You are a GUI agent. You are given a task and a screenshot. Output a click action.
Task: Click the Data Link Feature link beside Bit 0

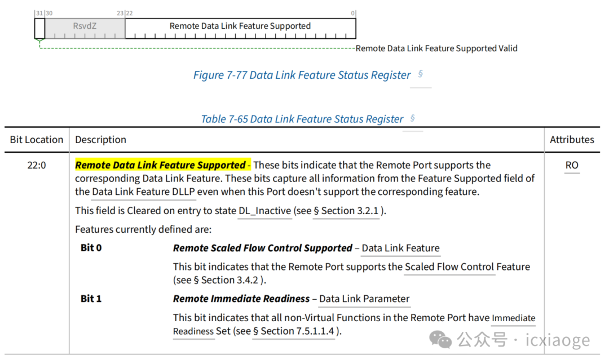[x=400, y=248]
